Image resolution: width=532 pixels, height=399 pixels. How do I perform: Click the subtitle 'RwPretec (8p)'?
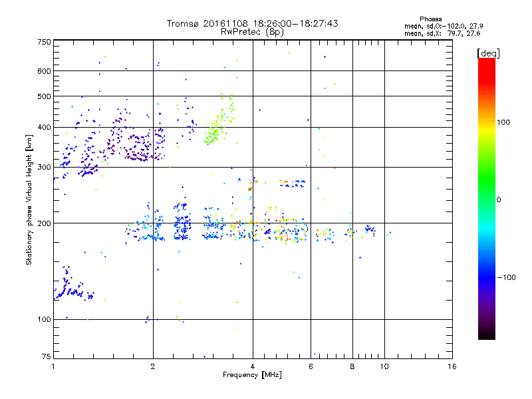pos(252,32)
